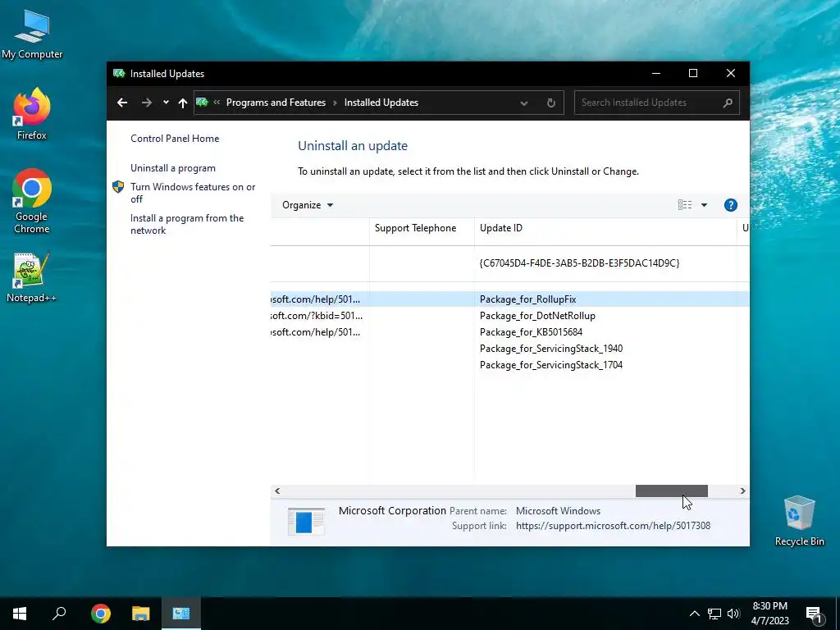The height and width of the screenshot is (630, 840).
Task: Select the Package_for_RollupFix row
Action: 509,299
